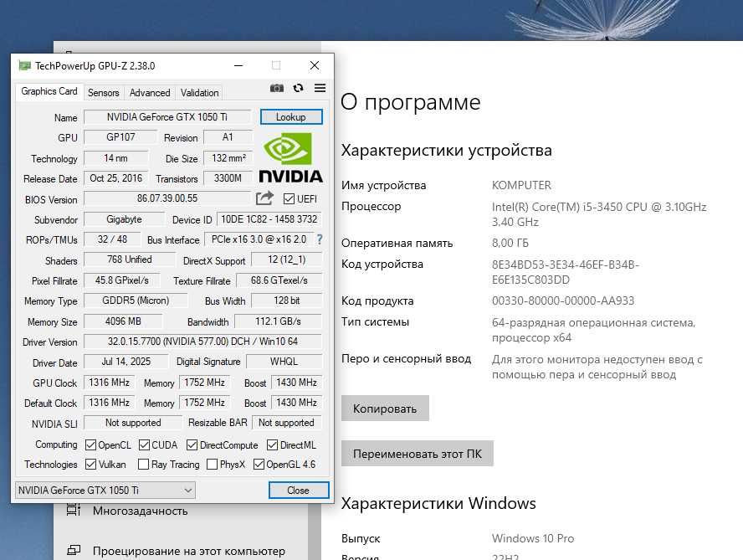Click the Driver Version field
This screenshot has height=560, width=743.
tap(202, 342)
